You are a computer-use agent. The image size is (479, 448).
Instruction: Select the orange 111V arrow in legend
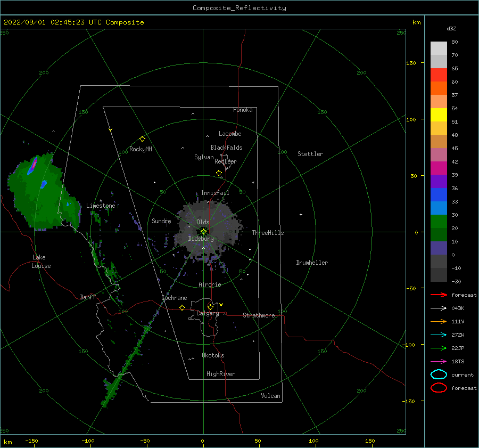[439, 321]
